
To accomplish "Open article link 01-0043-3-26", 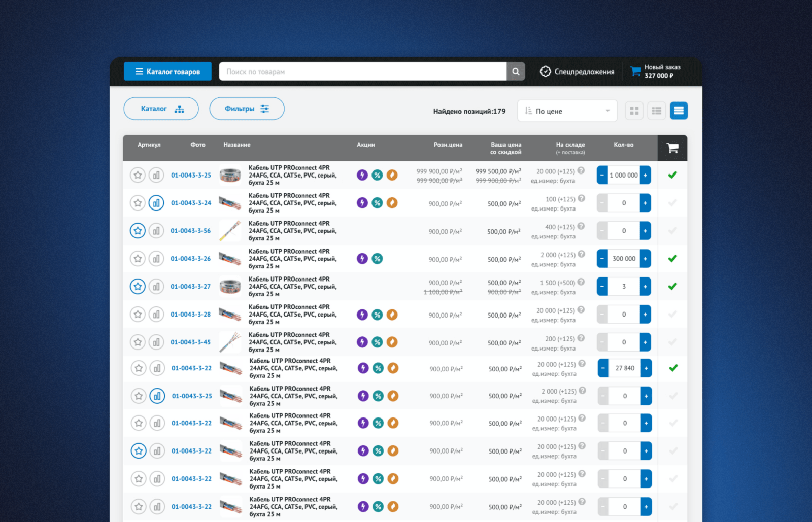I will pos(190,259).
